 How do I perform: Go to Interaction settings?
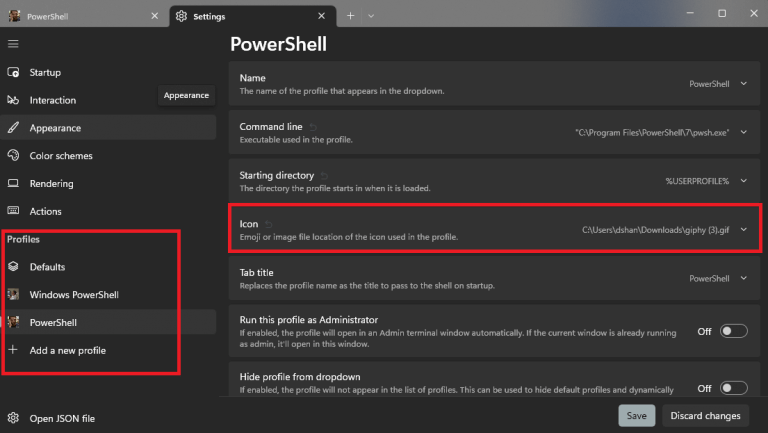108,100
